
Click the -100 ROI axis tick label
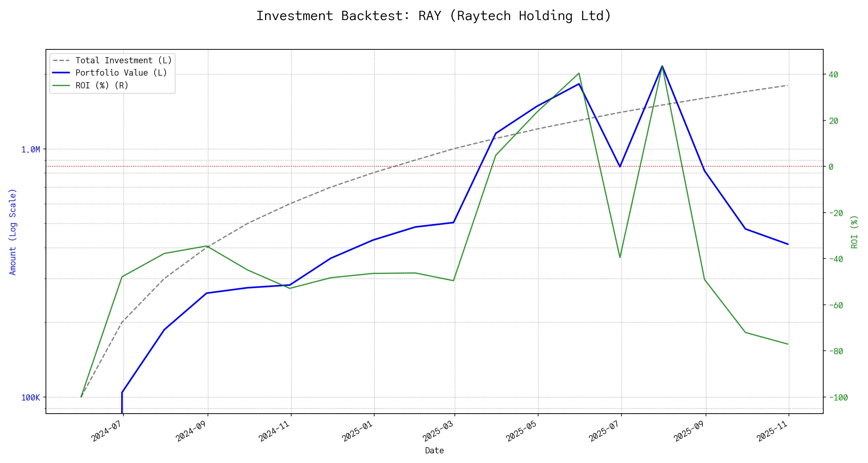838,398
